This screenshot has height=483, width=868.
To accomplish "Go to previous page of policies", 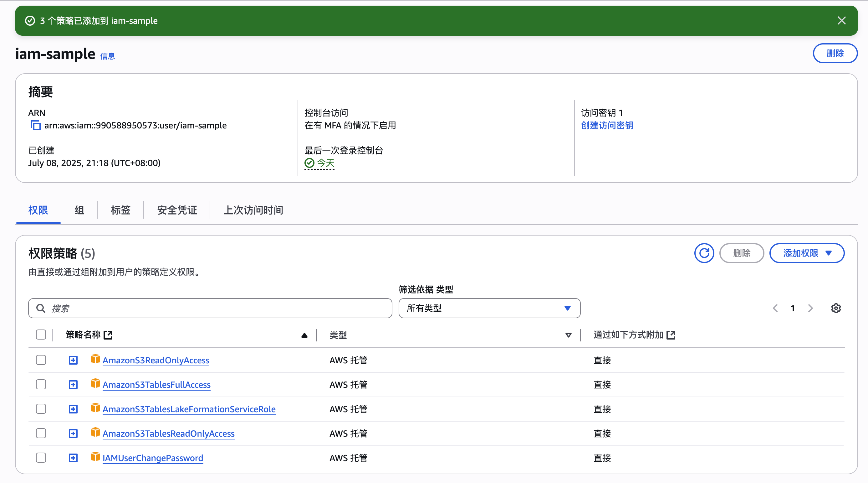I will coord(775,308).
